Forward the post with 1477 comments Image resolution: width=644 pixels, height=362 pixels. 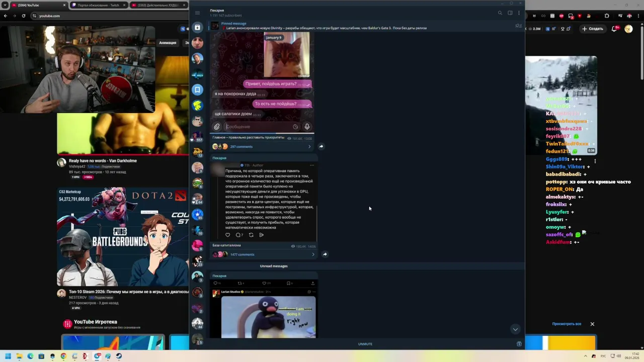[325, 254]
